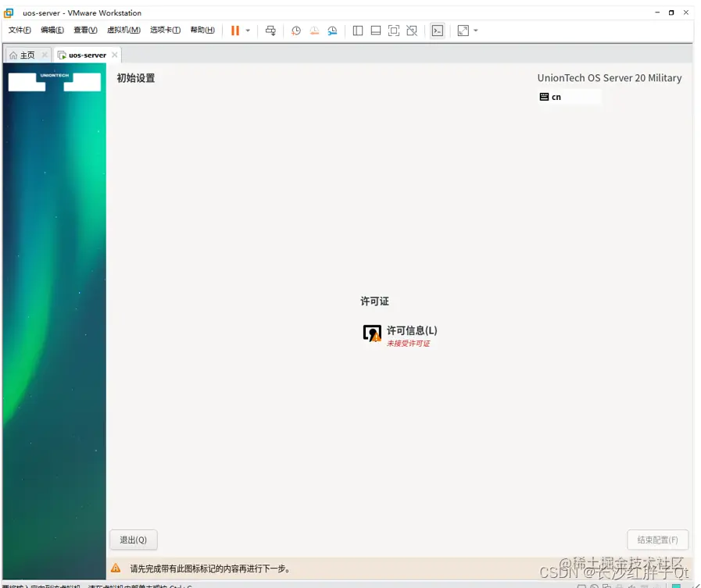Image resolution: width=701 pixels, height=588 pixels.
Task: Open the suspend button dropdown arrow
Action: tap(247, 30)
